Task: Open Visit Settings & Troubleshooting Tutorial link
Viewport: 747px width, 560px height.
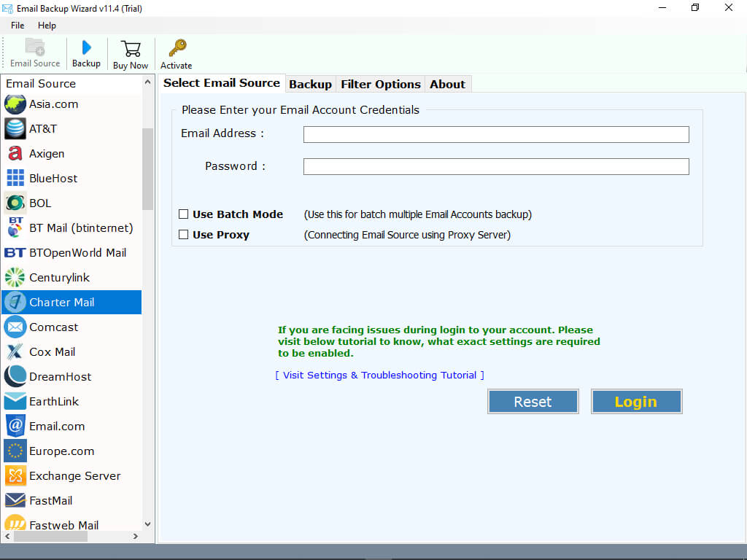Action: [379, 376]
